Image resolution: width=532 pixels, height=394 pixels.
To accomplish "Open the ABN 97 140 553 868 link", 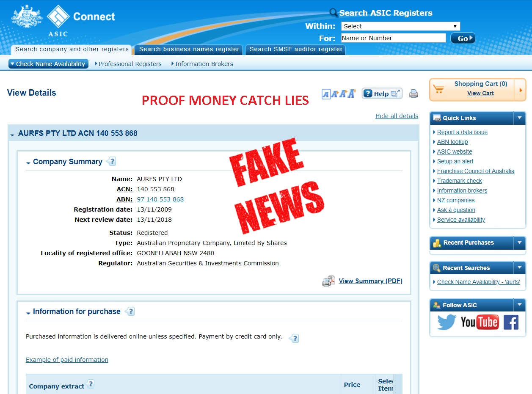I will point(160,199).
